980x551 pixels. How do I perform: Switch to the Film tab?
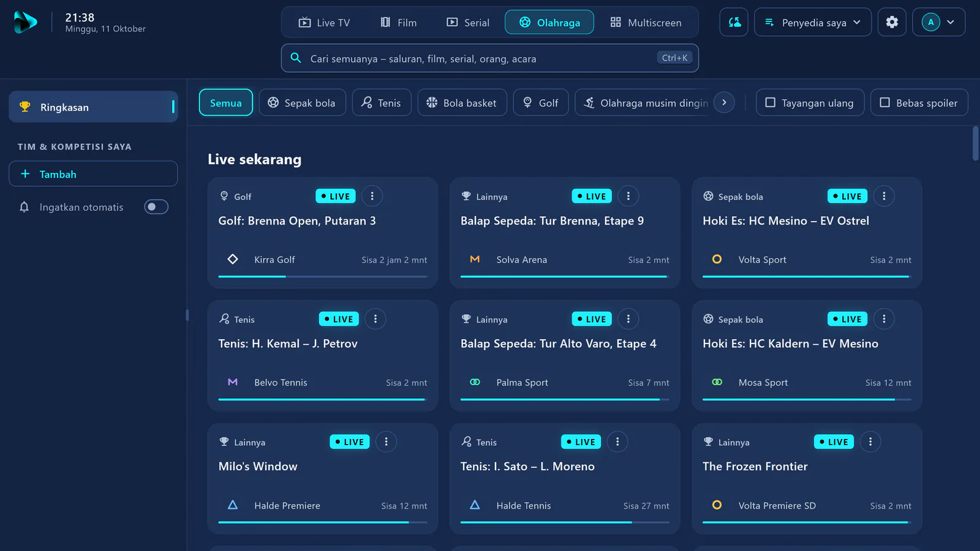399,22
